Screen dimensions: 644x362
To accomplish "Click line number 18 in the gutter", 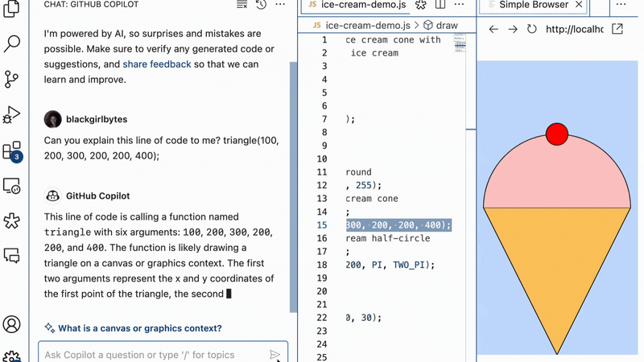I will point(322,265).
